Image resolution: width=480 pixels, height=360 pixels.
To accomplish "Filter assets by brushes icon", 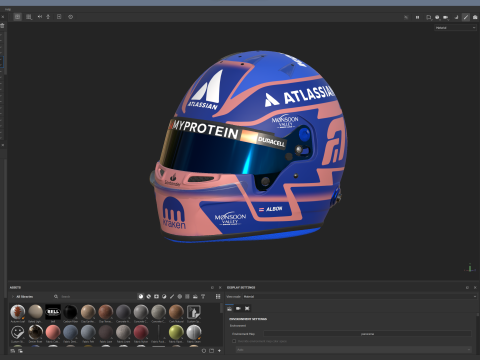I will coord(172,296).
